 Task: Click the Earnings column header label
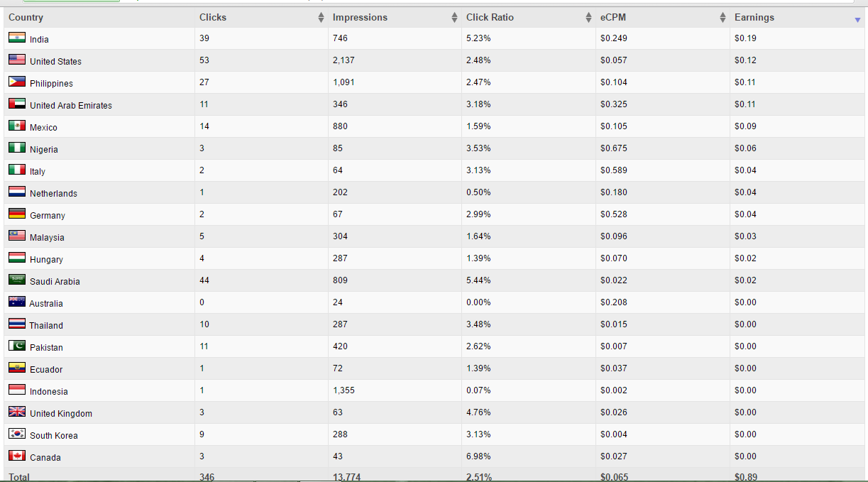754,17
